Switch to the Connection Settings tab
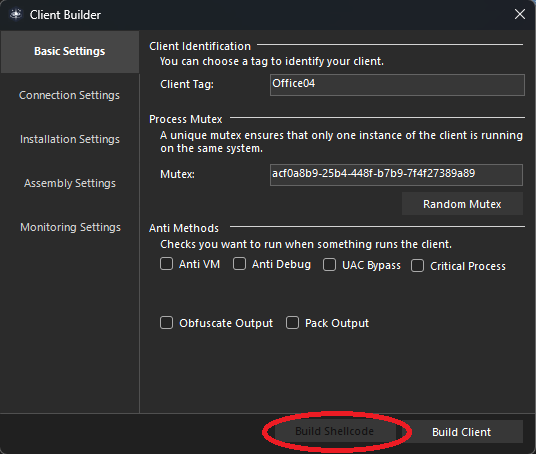536x454 pixels. (x=70, y=95)
